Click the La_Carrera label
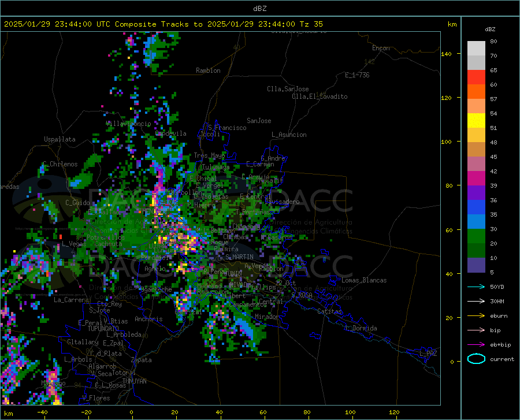Viewport: 520px width, 420px height. point(71,300)
